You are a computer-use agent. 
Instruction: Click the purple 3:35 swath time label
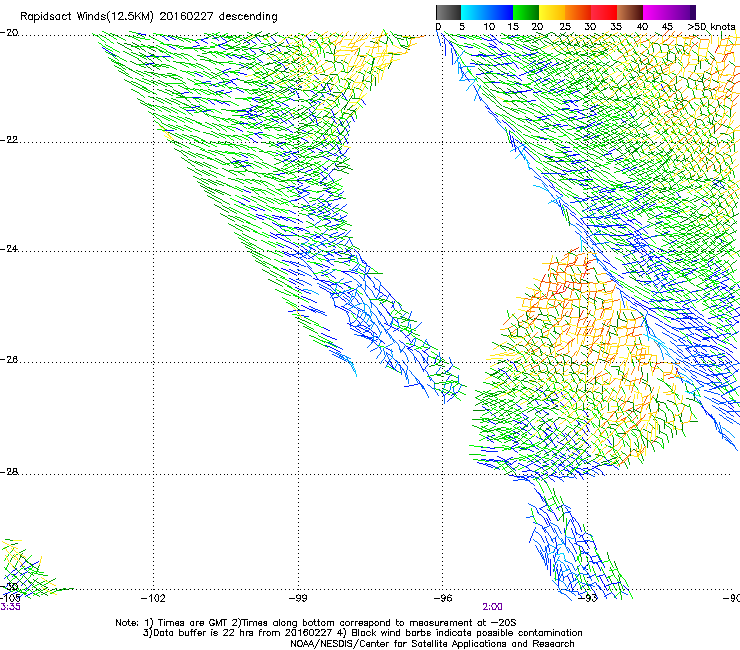tap(10, 607)
